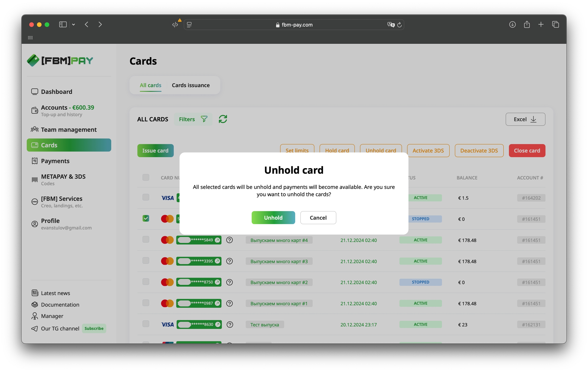The width and height of the screenshot is (588, 372).
Task: Toggle the select-all checkbox in table header
Action: click(146, 177)
